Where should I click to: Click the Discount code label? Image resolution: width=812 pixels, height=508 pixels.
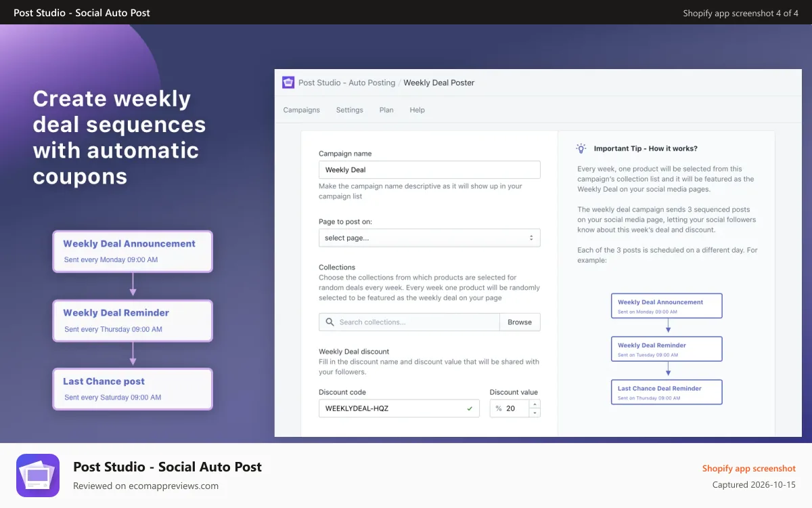(x=342, y=392)
